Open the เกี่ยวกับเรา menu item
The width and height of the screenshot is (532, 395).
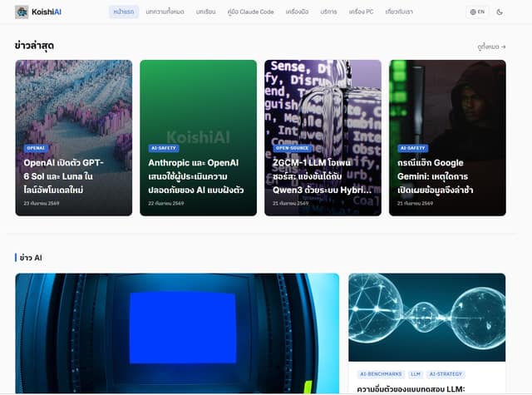pyautogui.click(x=399, y=12)
